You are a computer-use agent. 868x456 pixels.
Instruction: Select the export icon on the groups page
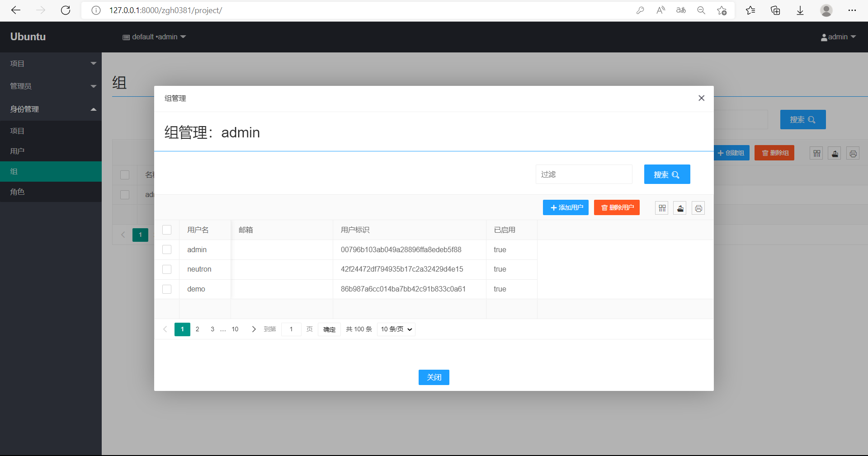835,153
